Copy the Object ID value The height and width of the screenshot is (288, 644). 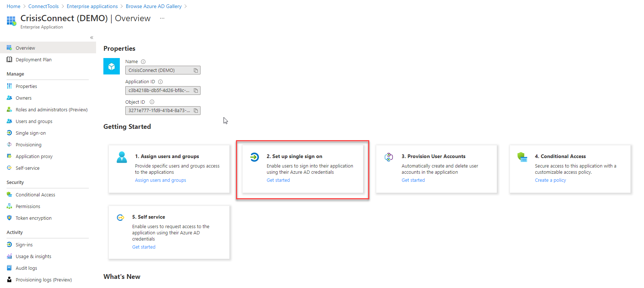196,111
